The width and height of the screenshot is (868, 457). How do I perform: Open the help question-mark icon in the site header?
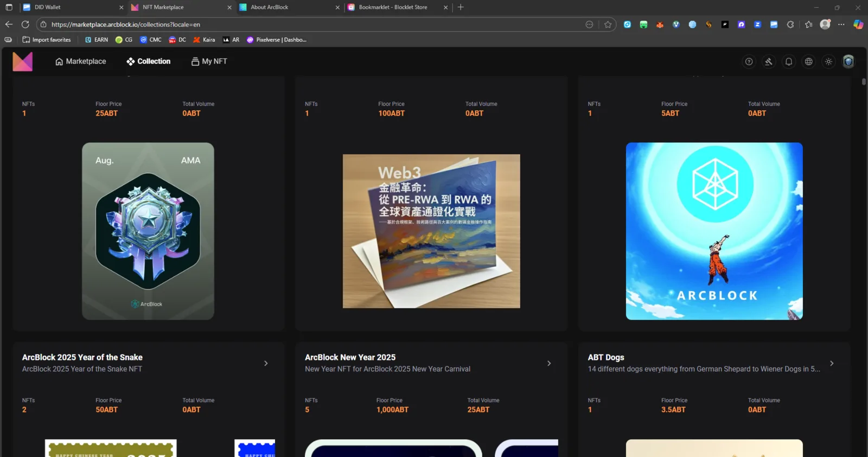tap(749, 62)
